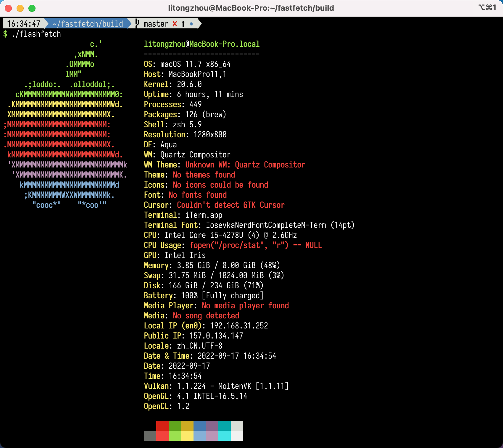Click the No fonts found error
The height and width of the screenshot is (448, 503).
coord(198,195)
